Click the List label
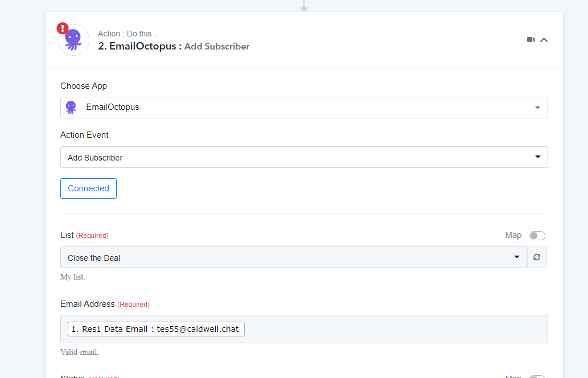Screen dimensions: 588x378 click(x=67, y=235)
